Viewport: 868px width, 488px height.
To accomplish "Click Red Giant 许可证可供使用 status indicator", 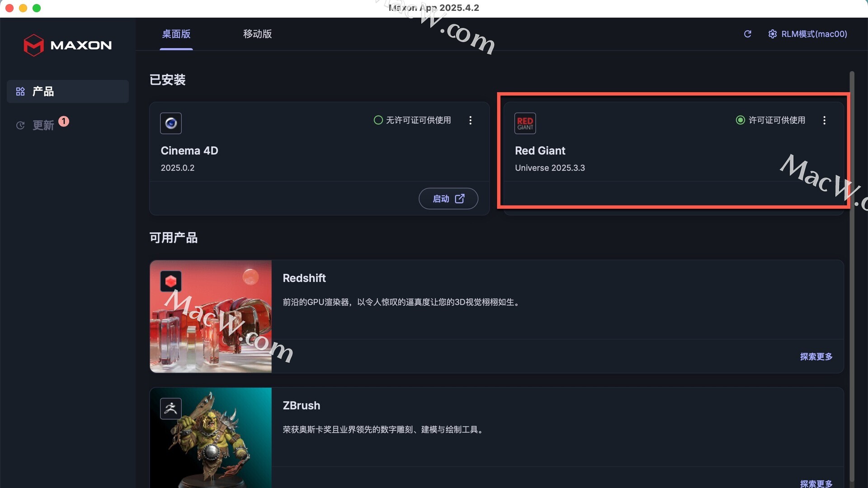I will 770,120.
